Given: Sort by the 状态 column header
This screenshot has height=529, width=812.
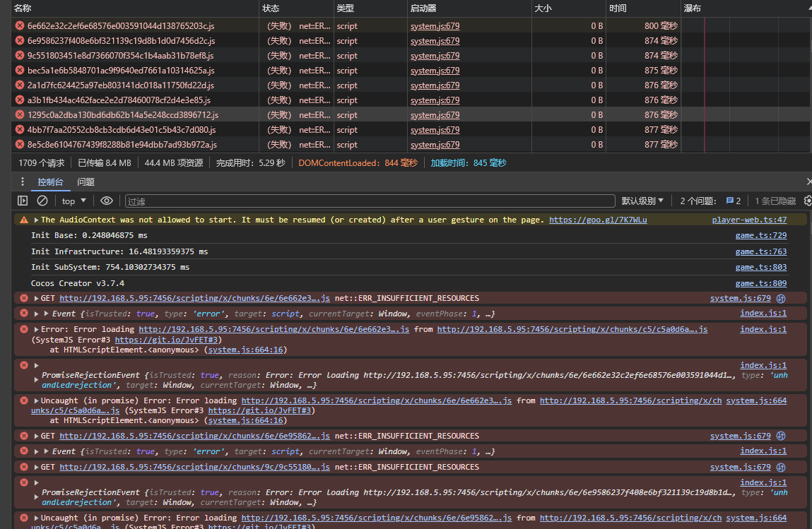Looking at the screenshot, I should pyautogui.click(x=296, y=8).
